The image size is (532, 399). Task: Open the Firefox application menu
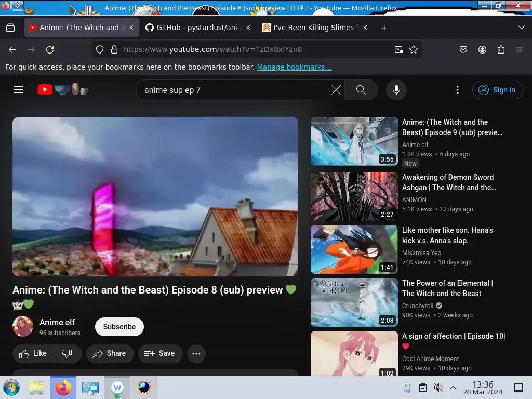pyautogui.click(x=520, y=49)
